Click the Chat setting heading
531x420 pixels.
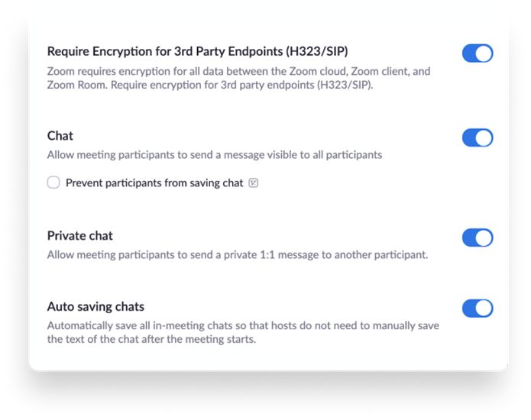60,136
